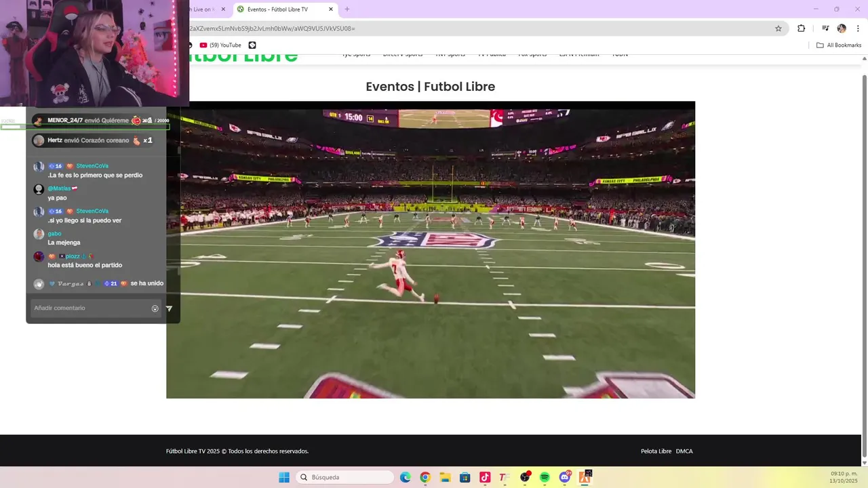868x488 pixels.
Task: Open the Pelota Libre footer link
Action: pos(656,451)
